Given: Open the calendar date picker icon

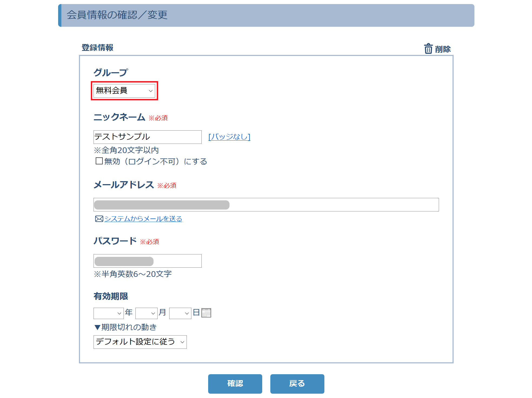Looking at the screenshot, I should (x=206, y=313).
